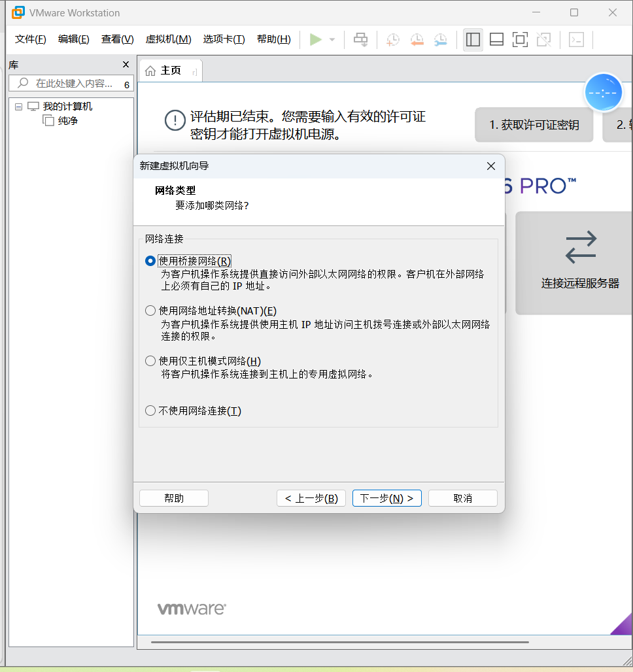This screenshot has width=633, height=672.
Task: Click the console view toolbar icon
Action: tap(576, 39)
